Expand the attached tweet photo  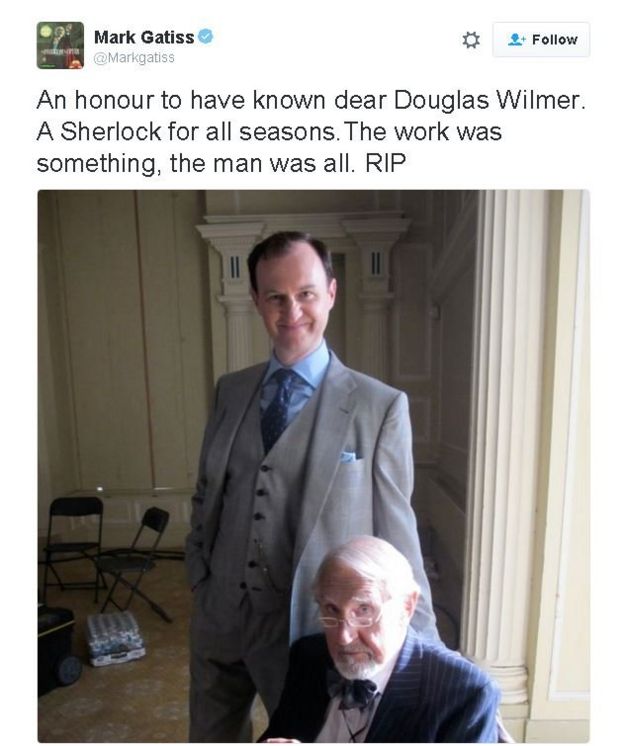tap(313, 466)
